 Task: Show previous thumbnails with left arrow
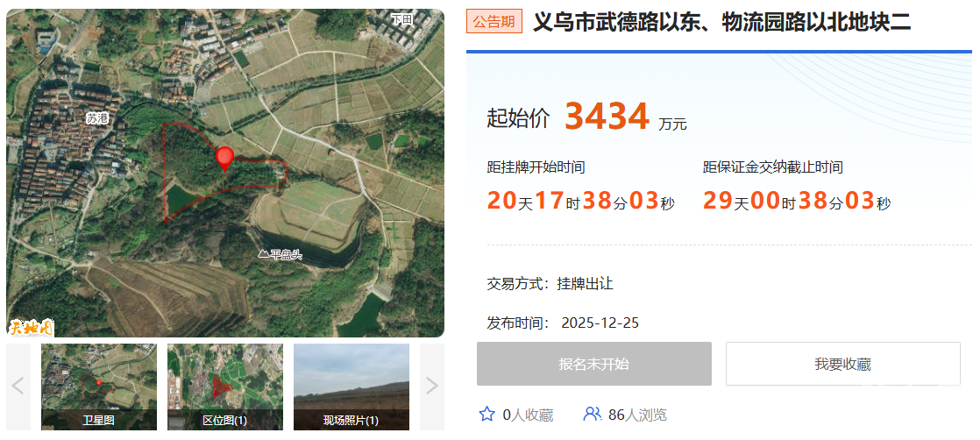[x=18, y=387]
